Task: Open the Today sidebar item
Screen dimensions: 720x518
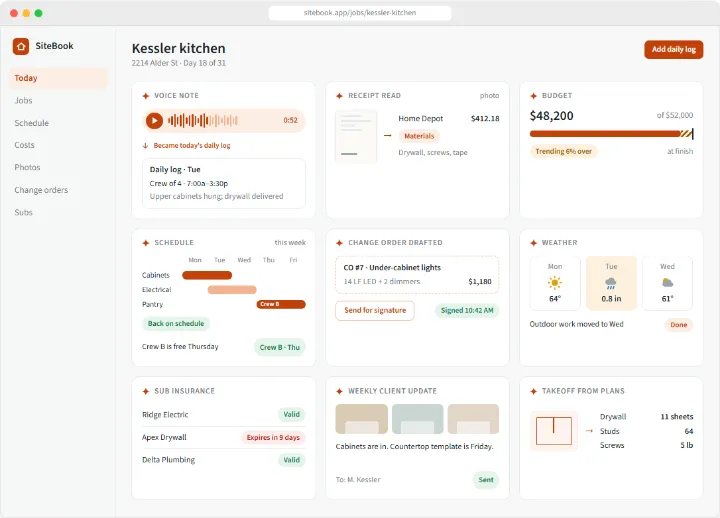Action: click(x=58, y=78)
